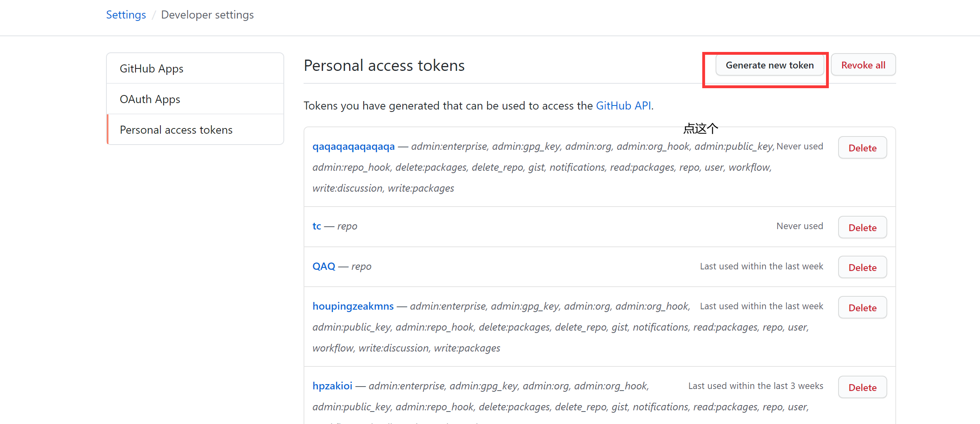This screenshot has height=424, width=980.
Task: Delete the qaqaqaqaqaqaqa token
Action: coord(862,148)
